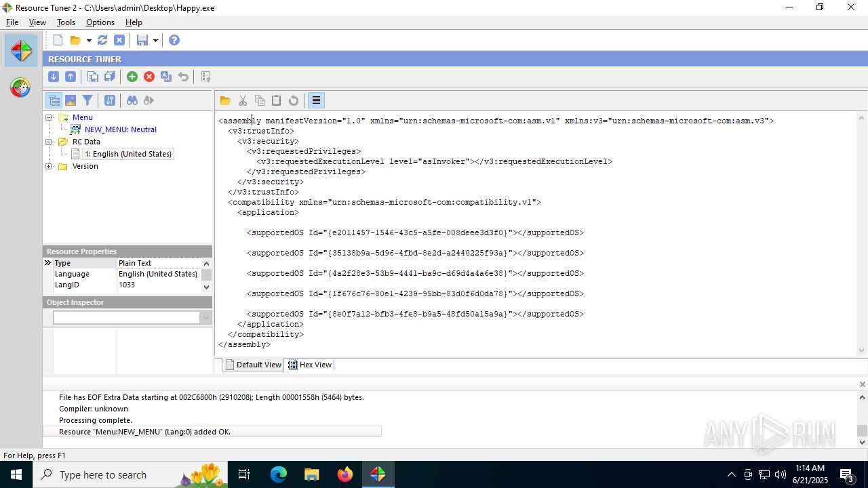Screen dimensions: 868x488
Task: Click the move resource up arrow icon
Action: pos(71,77)
